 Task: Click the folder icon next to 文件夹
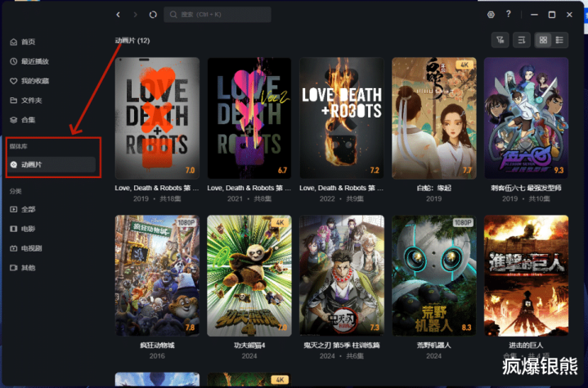[x=14, y=100]
